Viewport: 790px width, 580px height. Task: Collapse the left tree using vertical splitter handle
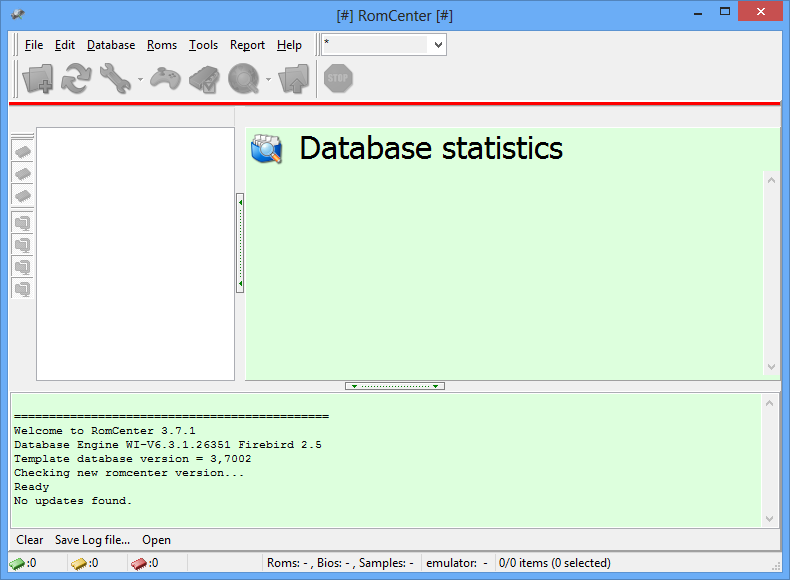point(240,243)
